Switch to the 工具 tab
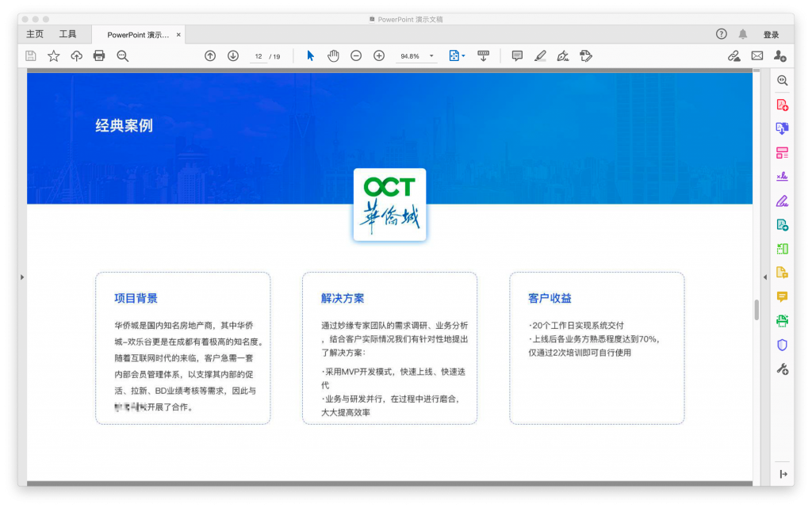Viewport: 812px width, 508px height. pos(67,34)
